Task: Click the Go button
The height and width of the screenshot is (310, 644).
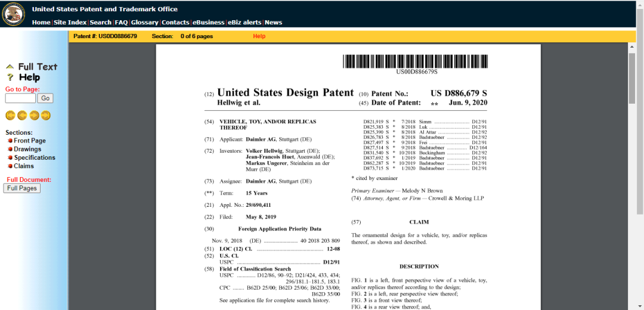Action: tap(45, 98)
